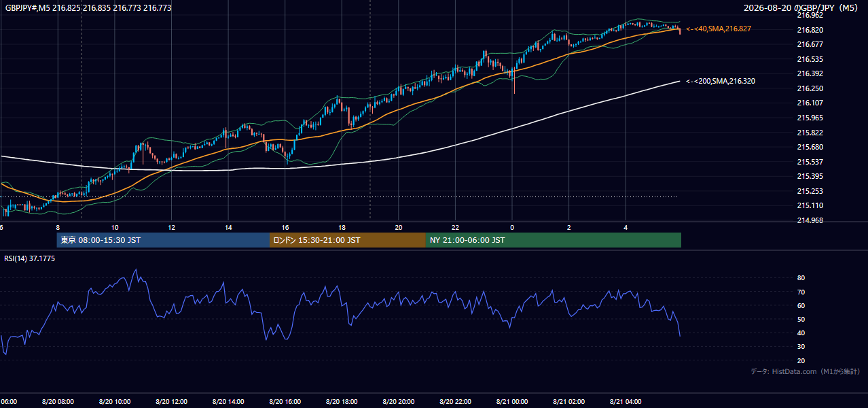Click the 8/20 08:00 date label

click(58, 401)
